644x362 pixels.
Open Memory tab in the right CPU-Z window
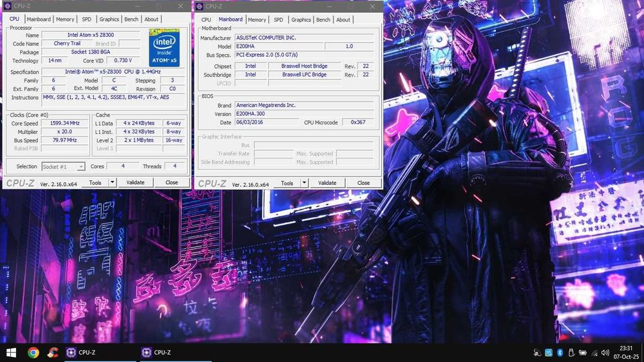[257, 20]
